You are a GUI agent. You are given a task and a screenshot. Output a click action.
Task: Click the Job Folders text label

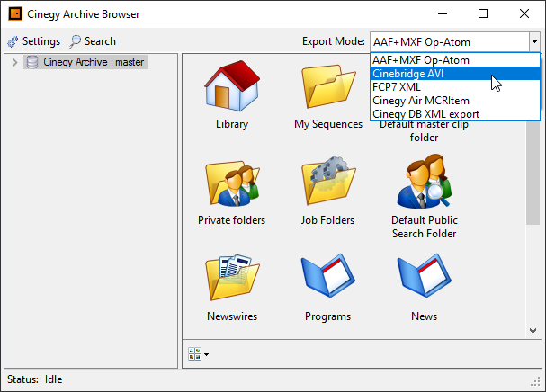(327, 220)
